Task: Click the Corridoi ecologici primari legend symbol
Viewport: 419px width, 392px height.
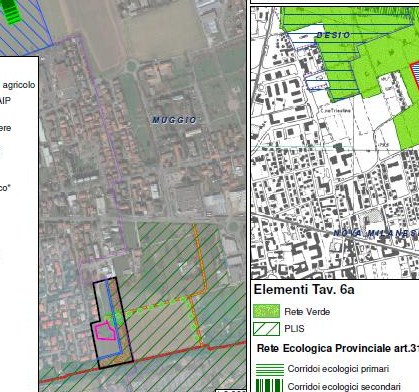Action: pyautogui.click(x=269, y=369)
